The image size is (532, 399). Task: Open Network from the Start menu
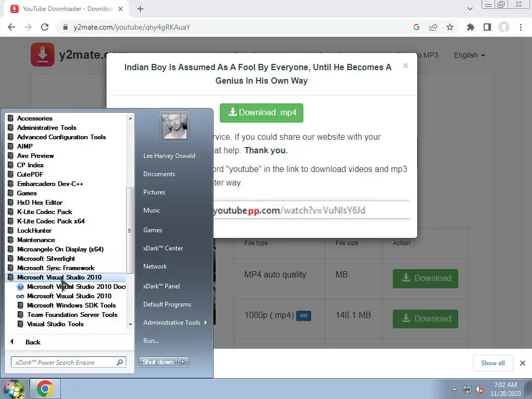(x=155, y=267)
